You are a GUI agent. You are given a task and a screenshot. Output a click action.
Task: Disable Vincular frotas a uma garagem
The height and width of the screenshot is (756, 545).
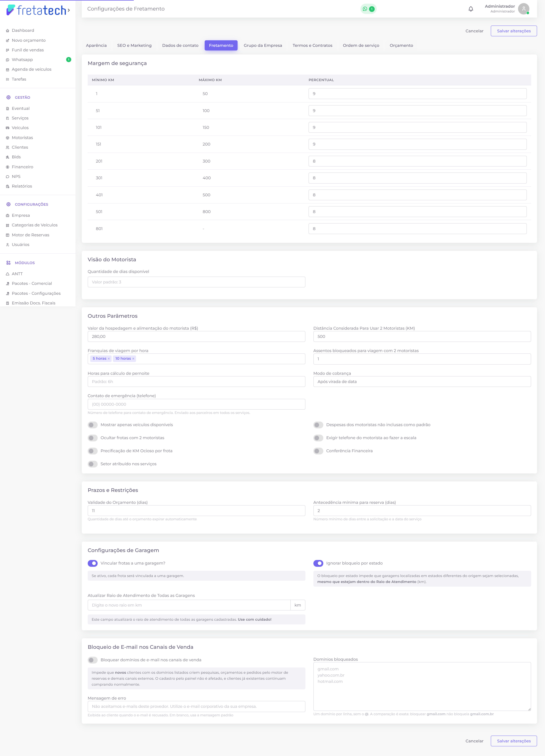(x=93, y=563)
